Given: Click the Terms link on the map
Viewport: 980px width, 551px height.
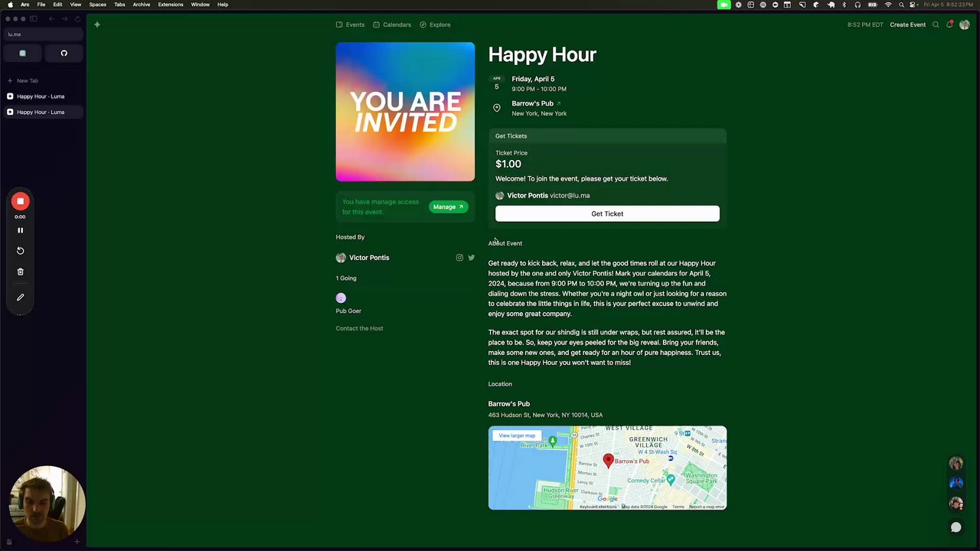Looking at the screenshot, I should (678, 507).
